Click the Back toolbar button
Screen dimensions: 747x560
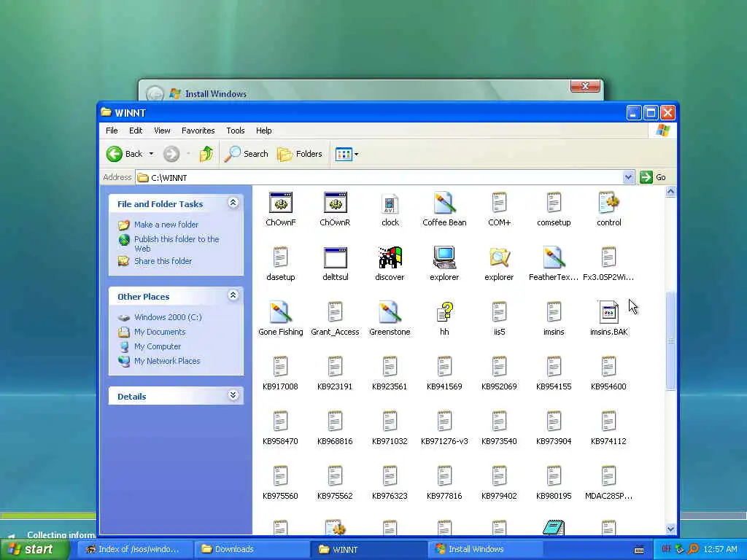pos(124,154)
